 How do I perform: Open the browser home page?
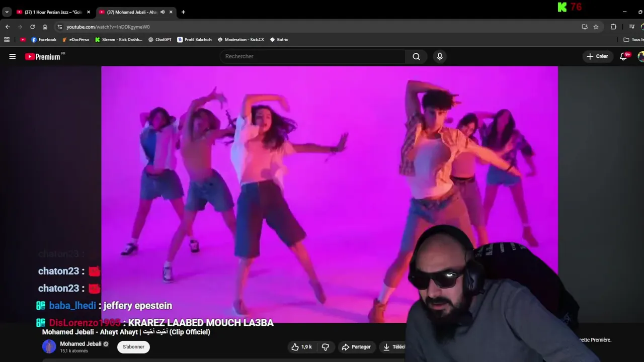pos(45,27)
